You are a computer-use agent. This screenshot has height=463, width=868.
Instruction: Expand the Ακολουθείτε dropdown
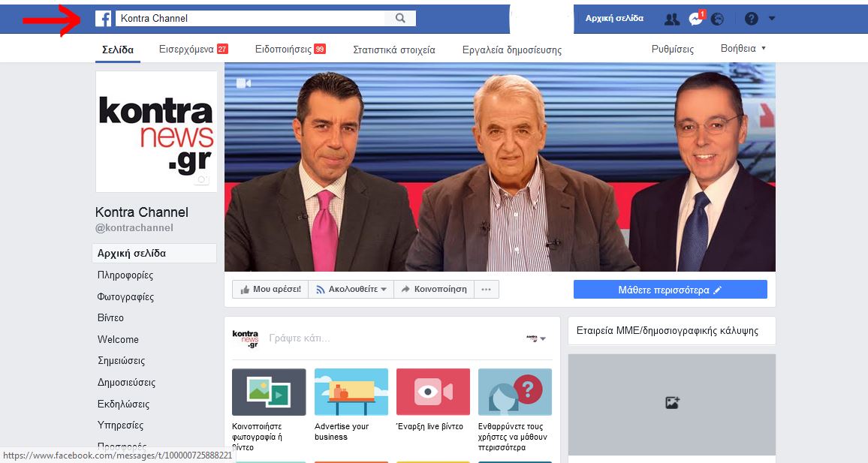coord(351,290)
